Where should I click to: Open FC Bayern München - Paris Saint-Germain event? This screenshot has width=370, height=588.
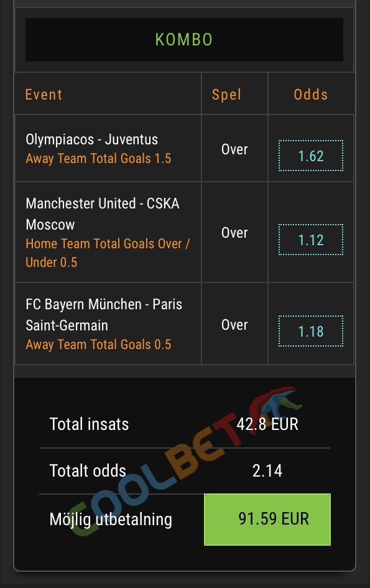pos(104,315)
